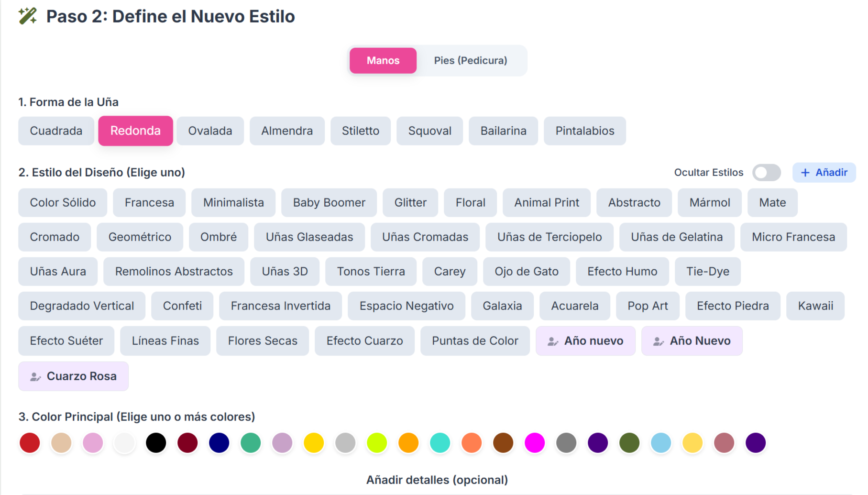868x495 pixels.
Task: Select the Ojo de Gato style
Action: click(x=526, y=271)
